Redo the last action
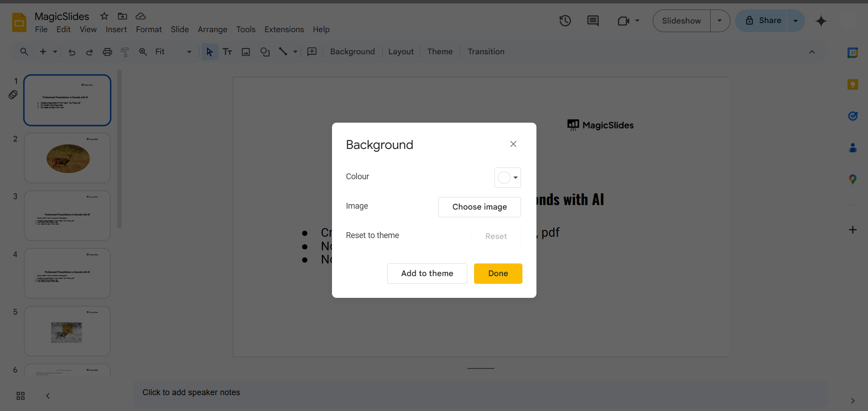This screenshot has width=868, height=411. coord(90,52)
